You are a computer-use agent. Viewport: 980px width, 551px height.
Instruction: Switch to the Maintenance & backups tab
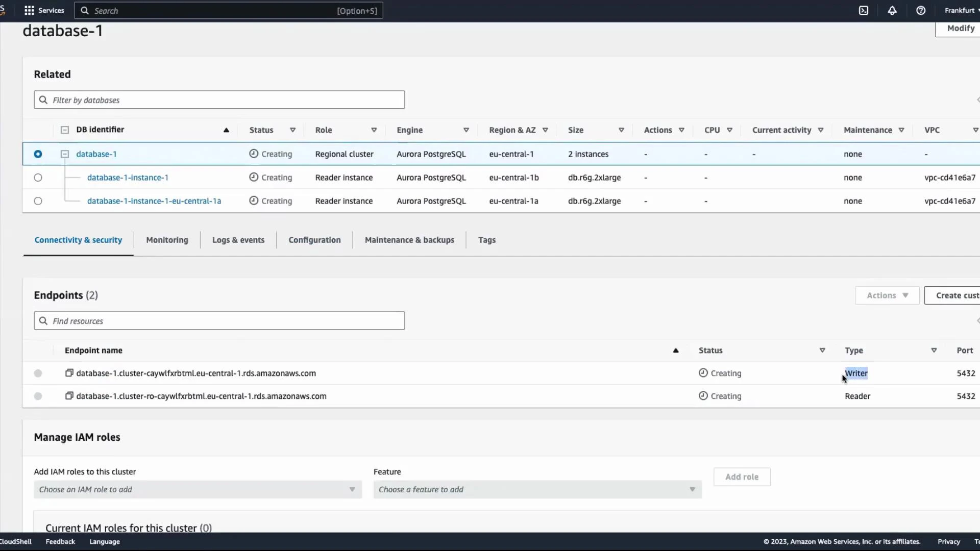point(409,239)
